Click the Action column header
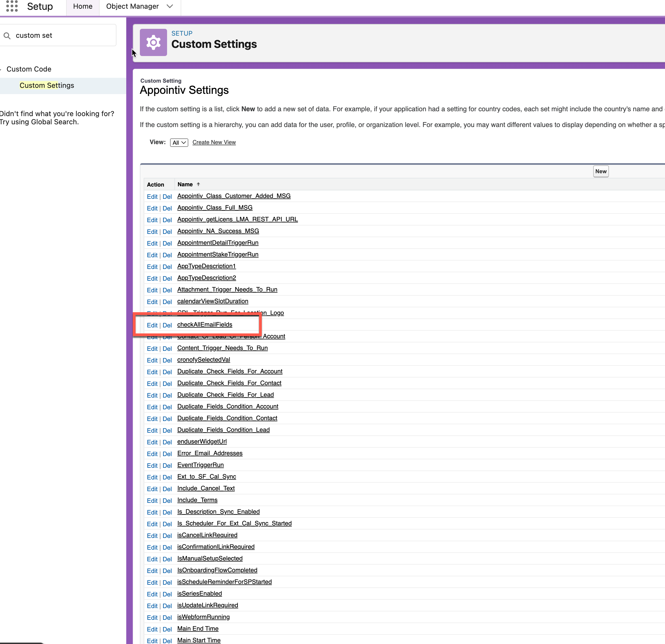Image resolution: width=665 pixels, height=644 pixels. pos(155,184)
